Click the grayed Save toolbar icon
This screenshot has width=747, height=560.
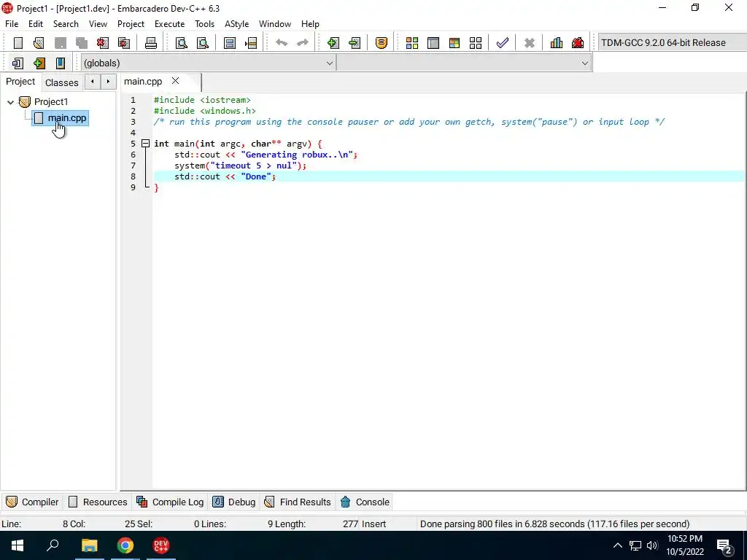pos(61,43)
